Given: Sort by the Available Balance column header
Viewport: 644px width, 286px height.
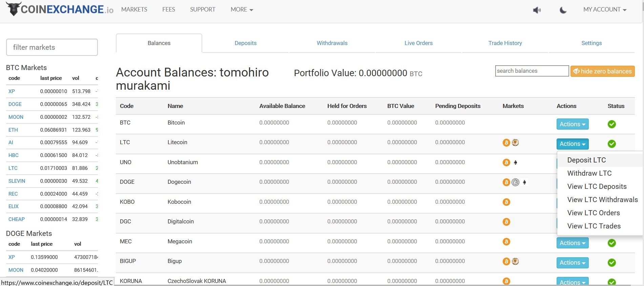Looking at the screenshot, I should 282,106.
